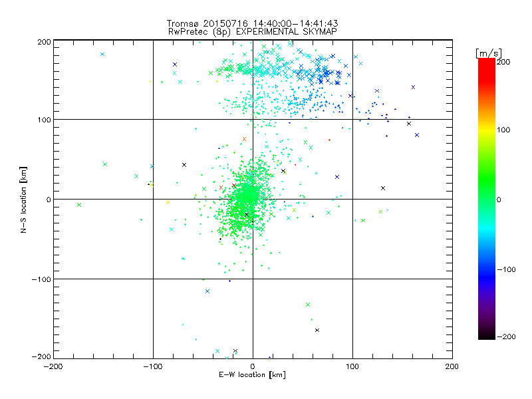Click the title line 'Tromsø 20150716 14:40:00-14:41:43'
Image resolution: width=532 pixels, height=399 pixels.
pyautogui.click(x=252, y=23)
